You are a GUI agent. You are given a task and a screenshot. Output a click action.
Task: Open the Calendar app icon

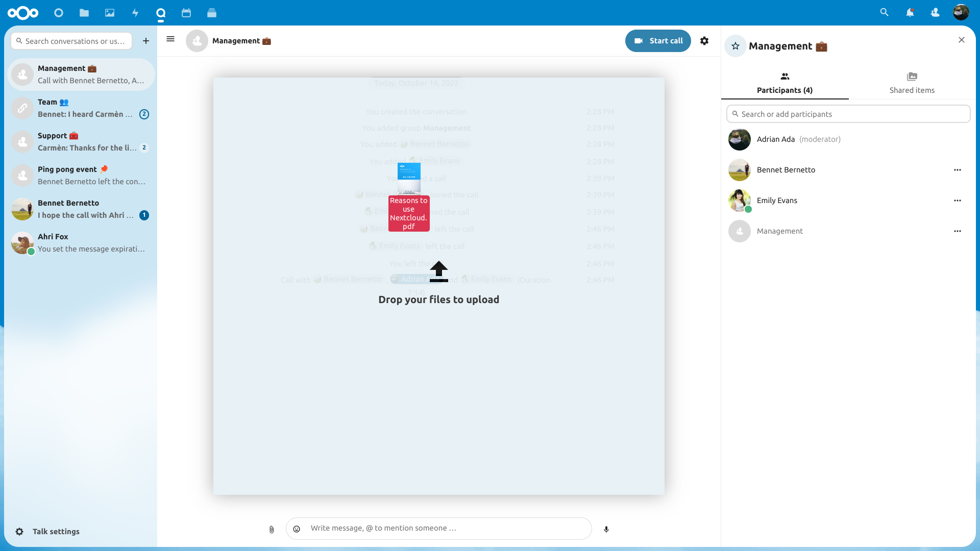coord(186,13)
